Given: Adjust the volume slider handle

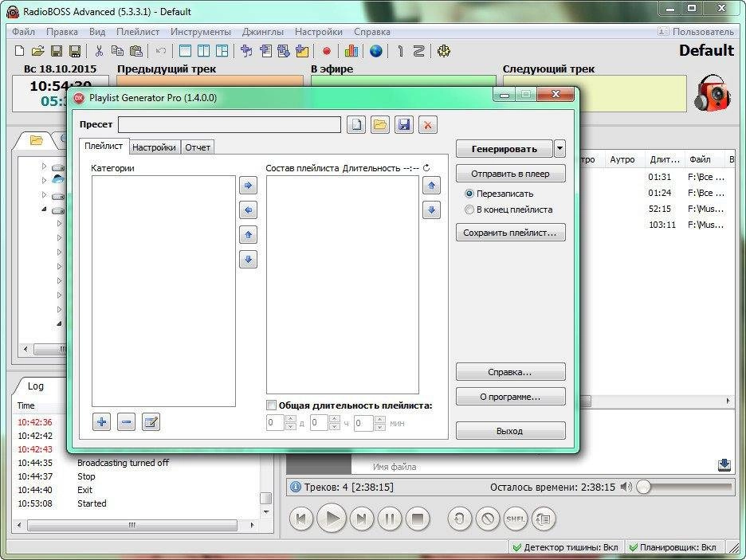Looking at the screenshot, I should [x=644, y=487].
